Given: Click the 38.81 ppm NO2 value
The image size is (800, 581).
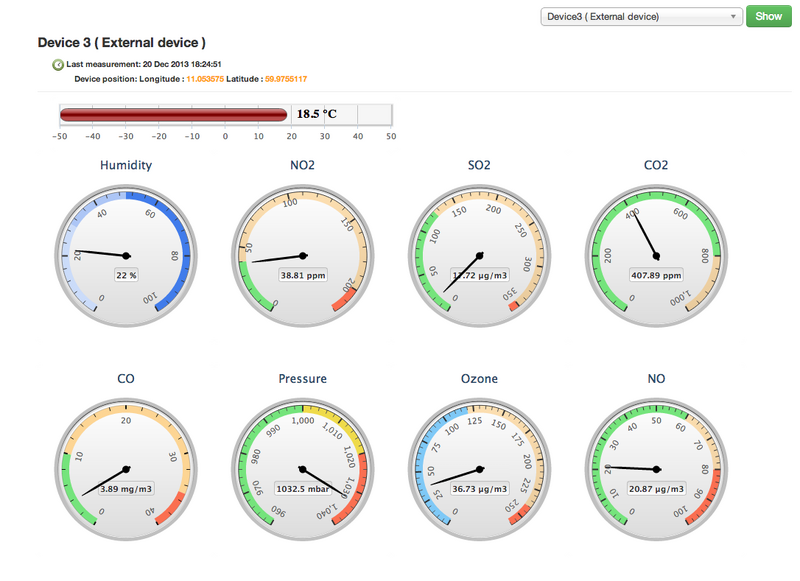Looking at the screenshot, I should coord(303,275).
